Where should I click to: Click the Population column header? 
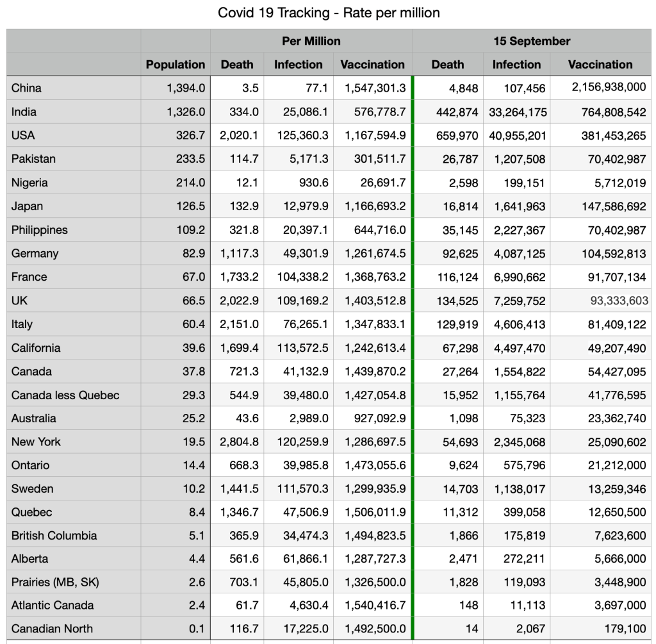coord(176,65)
